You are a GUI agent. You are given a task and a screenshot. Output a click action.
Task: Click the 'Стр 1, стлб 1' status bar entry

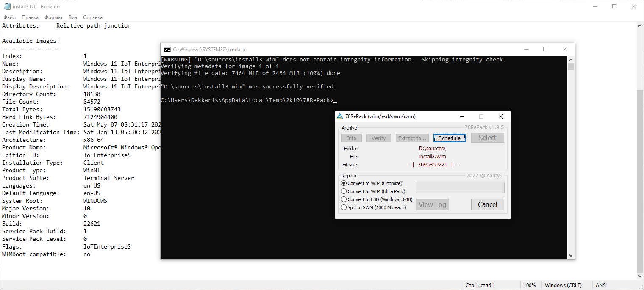[x=480, y=285]
